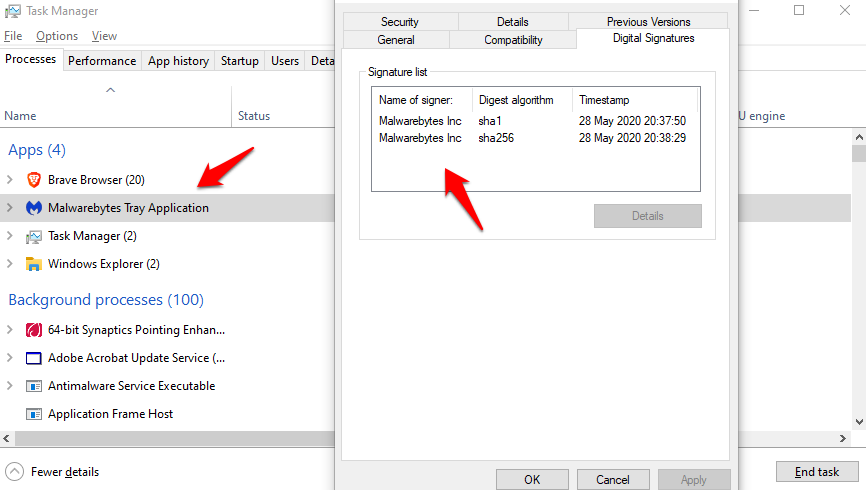Click the horizontal scrollbar left arrow
Screen dimensions: 866x490
[x=7, y=439]
